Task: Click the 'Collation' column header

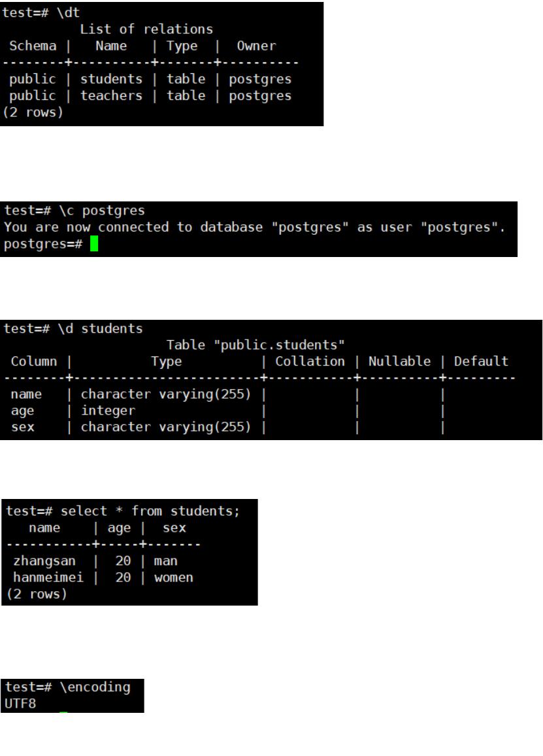Action: tap(310, 361)
